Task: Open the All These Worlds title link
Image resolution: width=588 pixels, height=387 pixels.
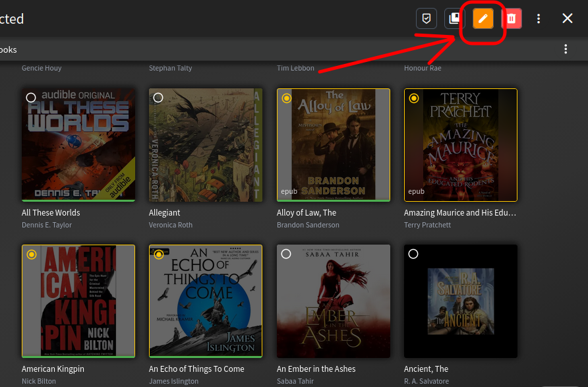Action: (x=51, y=213)
